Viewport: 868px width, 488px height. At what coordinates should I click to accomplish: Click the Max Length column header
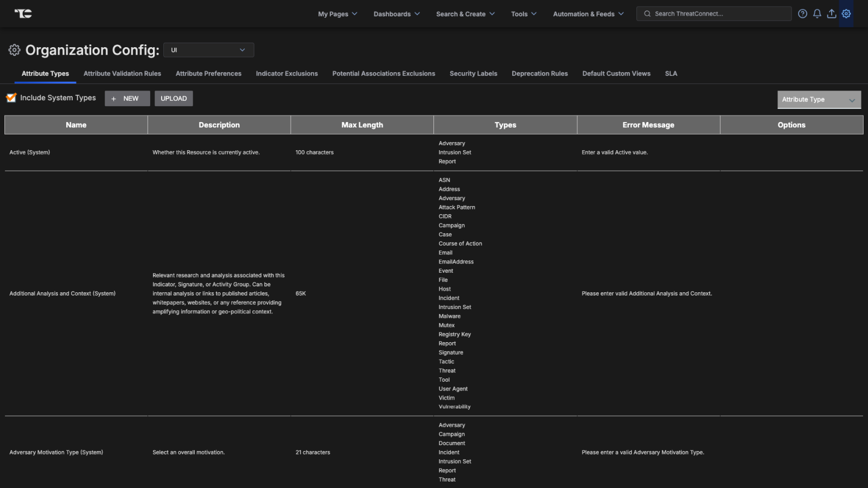tap(362, 125)
